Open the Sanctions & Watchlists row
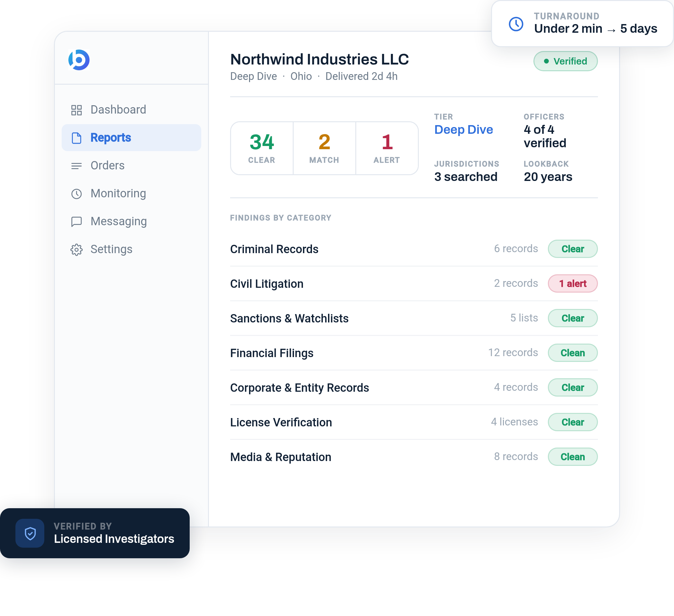Image resolution: width=674 pixels, height=616 pixels. (x=414, y=318)
